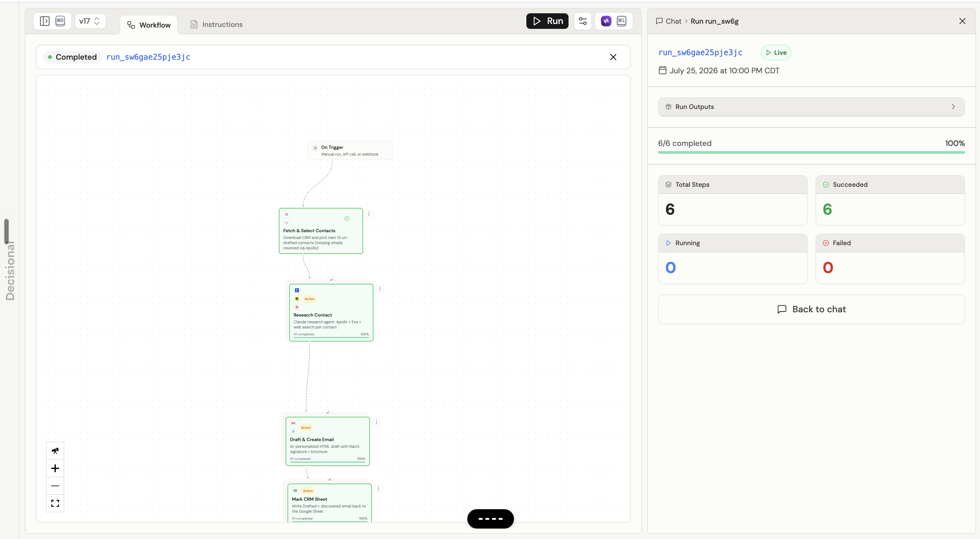The height and width of the screenshot is (539, 980).
Task: Click the Running card
Action: (733, 259)
